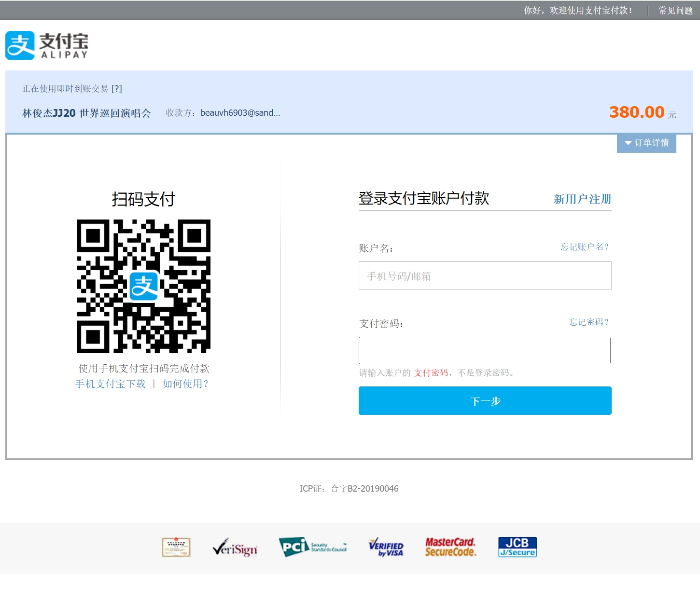Click the PCI Security Standards Council badge
Image resolution: width=700 pixels, height=591 pixels.
tap(313, 547)
